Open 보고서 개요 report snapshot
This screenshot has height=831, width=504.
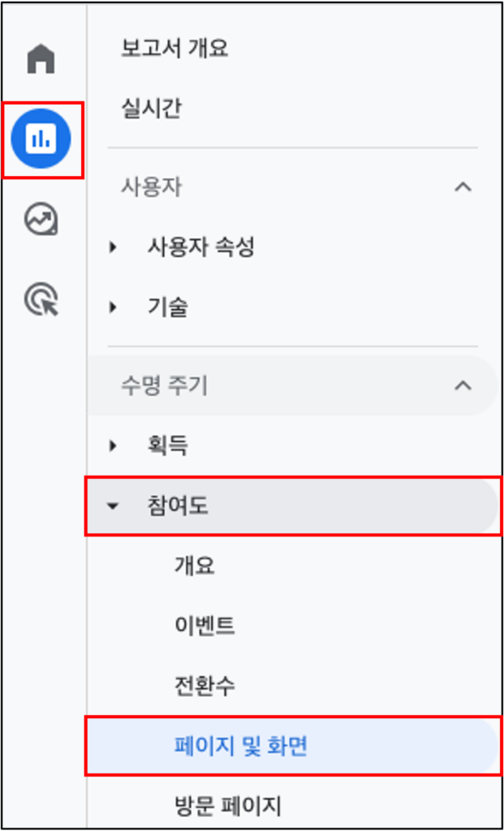174,49
